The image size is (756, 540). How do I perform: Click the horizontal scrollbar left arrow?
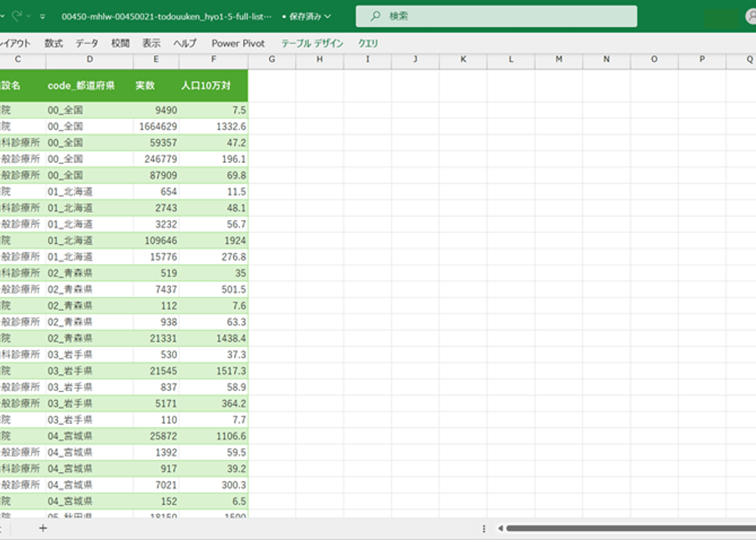click(x=500, y=529)
